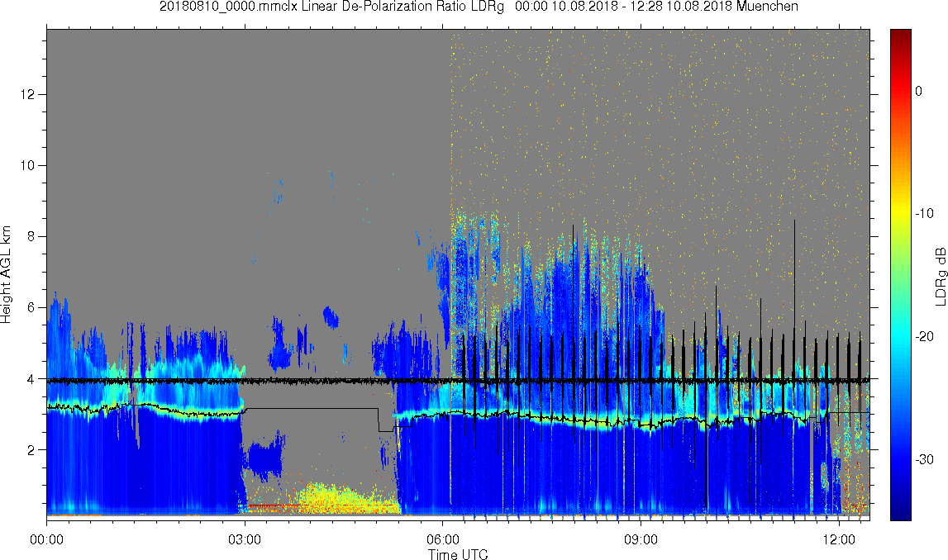This screenshot has height=560, width=948.
Task: Click the plot title mentioning Muenchen
Action: click(479, 7)
